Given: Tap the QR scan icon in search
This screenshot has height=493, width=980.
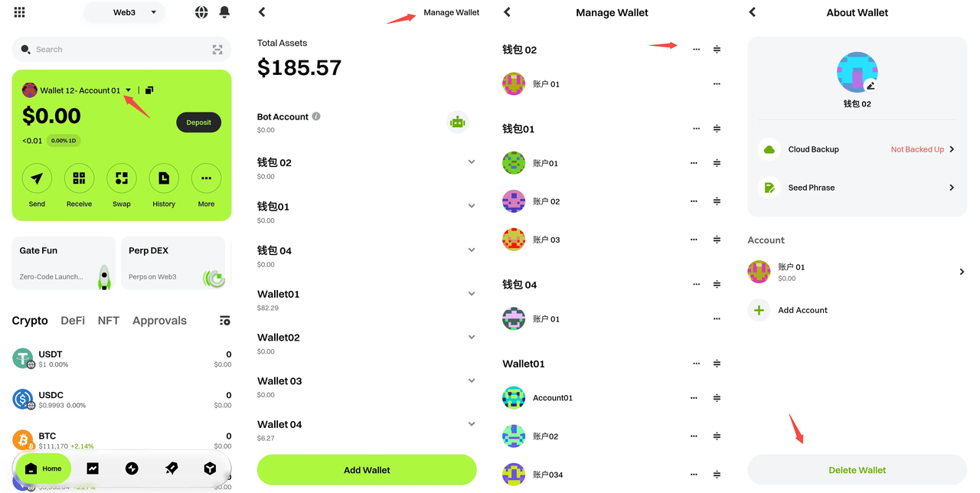Looking at the screenshot, I should tap(217, 49).
